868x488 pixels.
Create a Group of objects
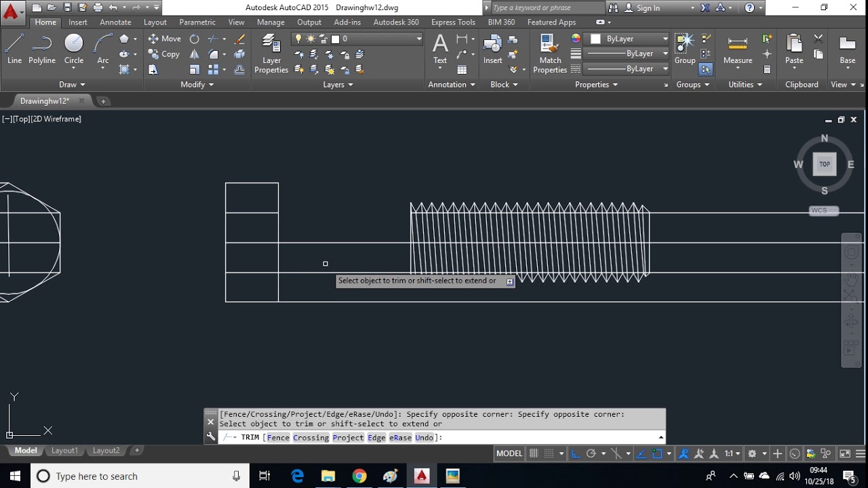click(x=685, y=49)
